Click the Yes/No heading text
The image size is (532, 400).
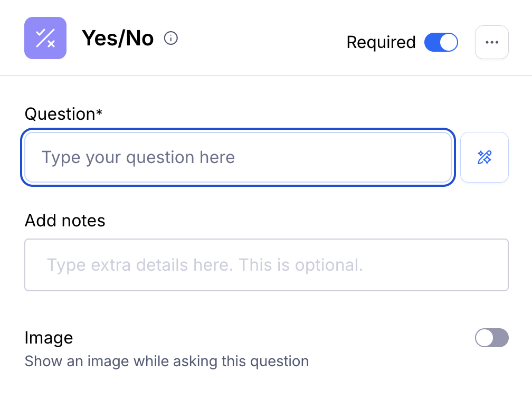point(118,39)
